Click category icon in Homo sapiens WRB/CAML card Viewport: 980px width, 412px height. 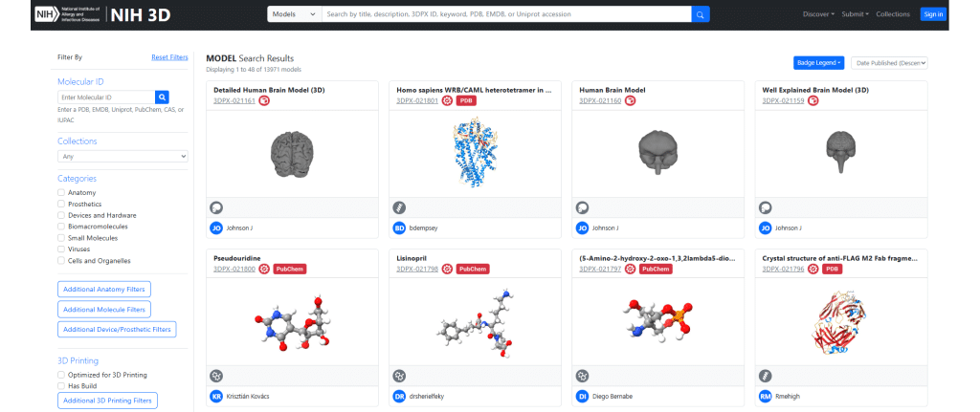coord(399,207)
